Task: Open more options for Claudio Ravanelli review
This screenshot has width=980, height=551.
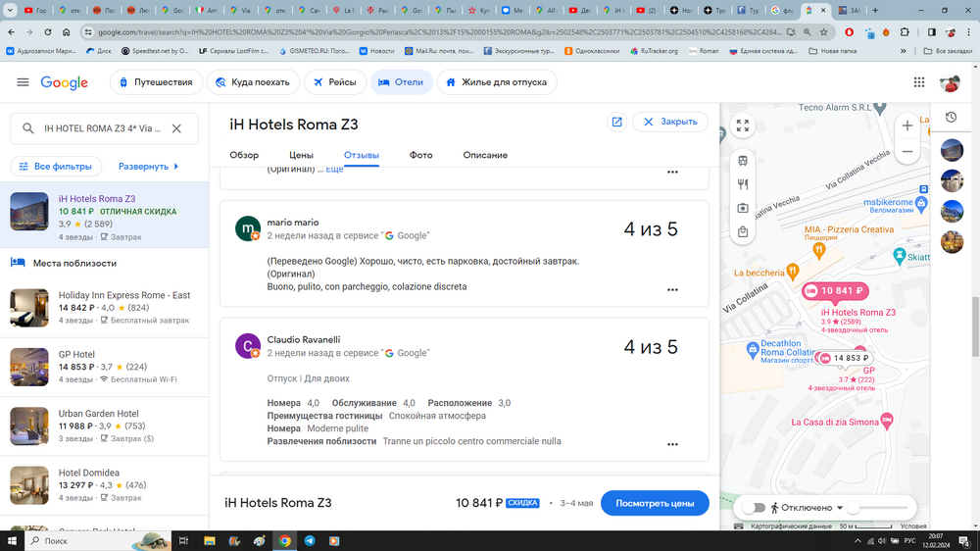Action: (x=672, y=444)
